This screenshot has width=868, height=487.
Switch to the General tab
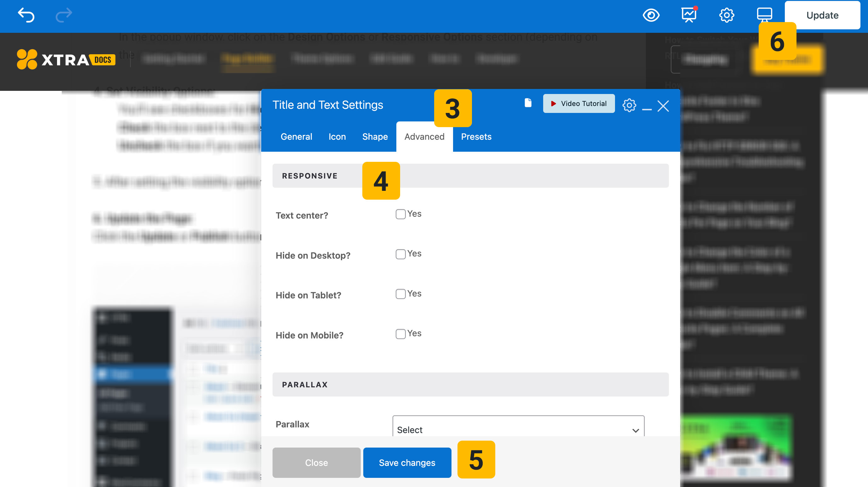[296, 137]
